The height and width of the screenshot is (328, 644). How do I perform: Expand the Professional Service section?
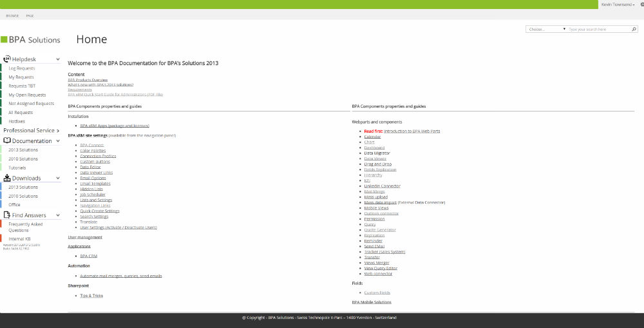tap(58, 130)
